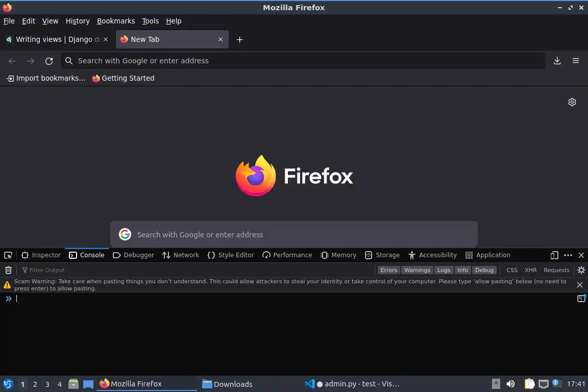This screenshot has width=588, height=392.
Task: Open the Tools menu
Action: coord(151,21)
